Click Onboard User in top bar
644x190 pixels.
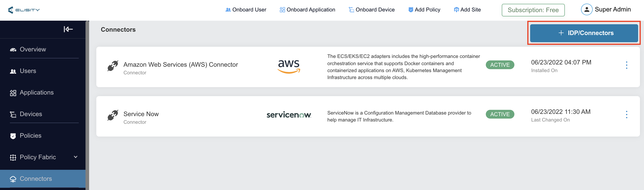[x=246, y=10]
